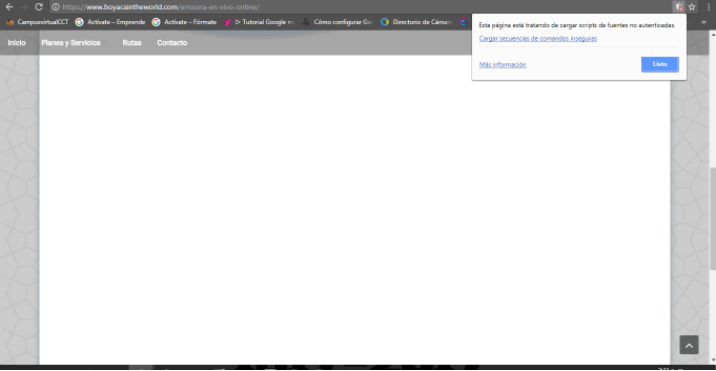Go to the Rutas menu item

click(132, 42)
